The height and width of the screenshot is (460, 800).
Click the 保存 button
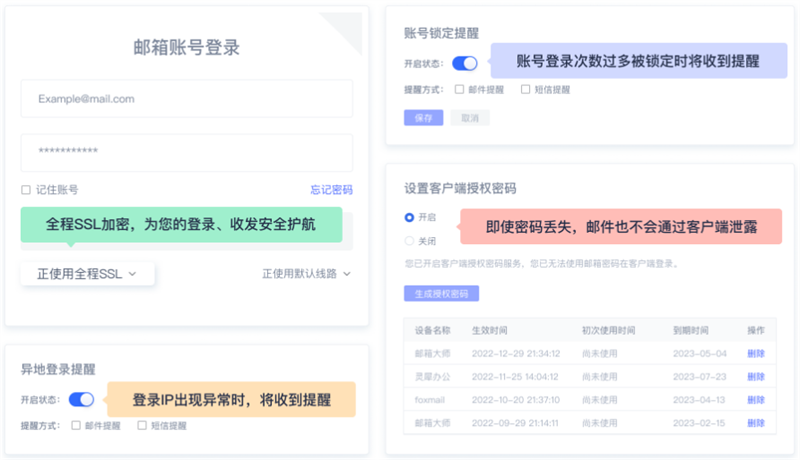[423, 118]
